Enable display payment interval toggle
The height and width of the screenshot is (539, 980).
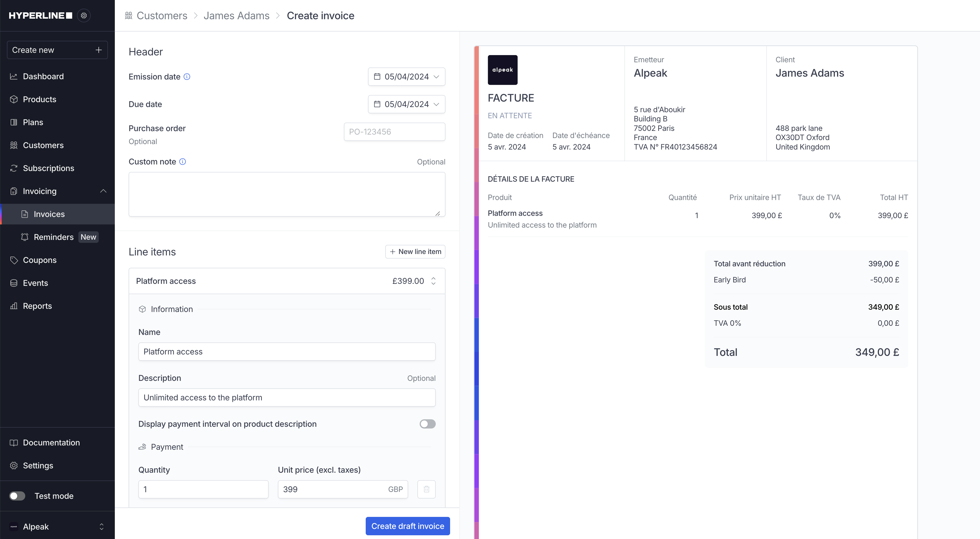click(427, 424)
